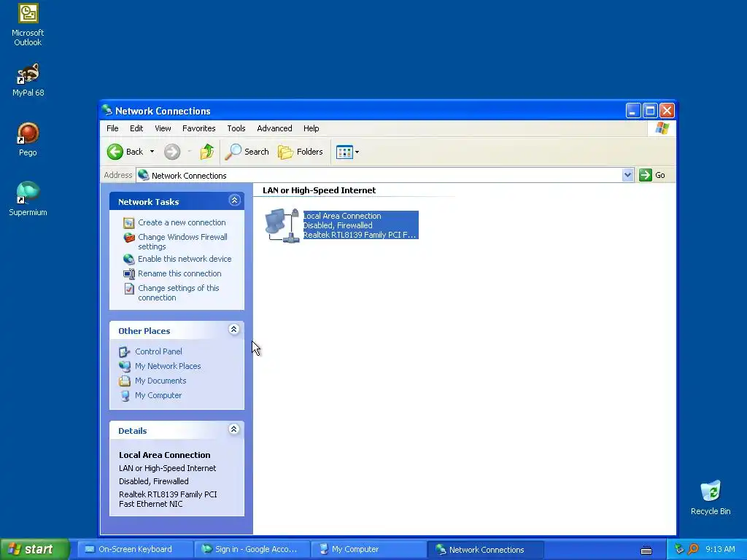The image size is (747, 560).
Task: Go up one folder level
Action: coord(207,152)
